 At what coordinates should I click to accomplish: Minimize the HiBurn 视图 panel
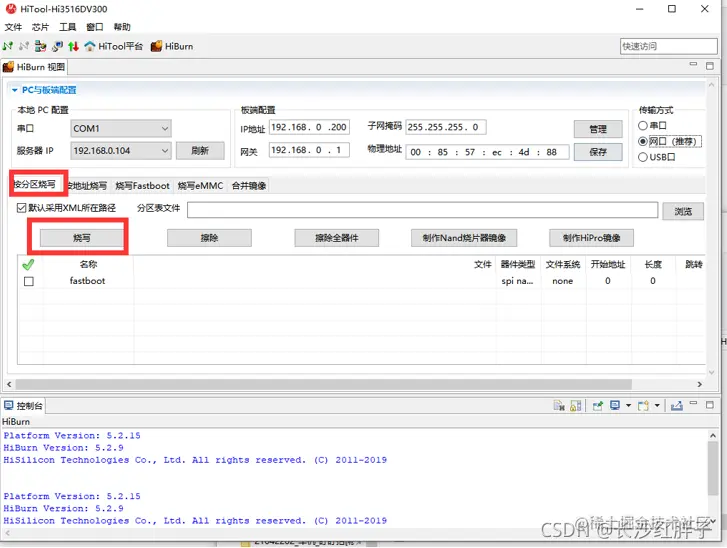click(x=693, y=64)
